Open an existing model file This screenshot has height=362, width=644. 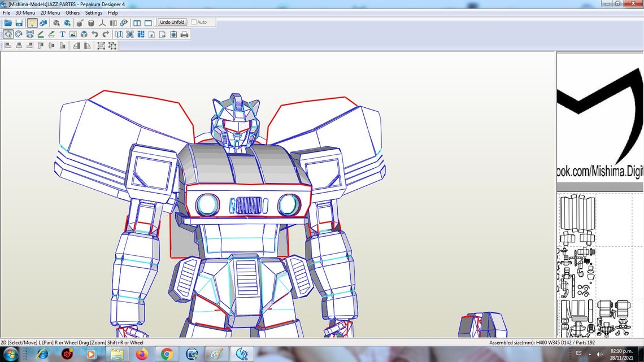7,23
